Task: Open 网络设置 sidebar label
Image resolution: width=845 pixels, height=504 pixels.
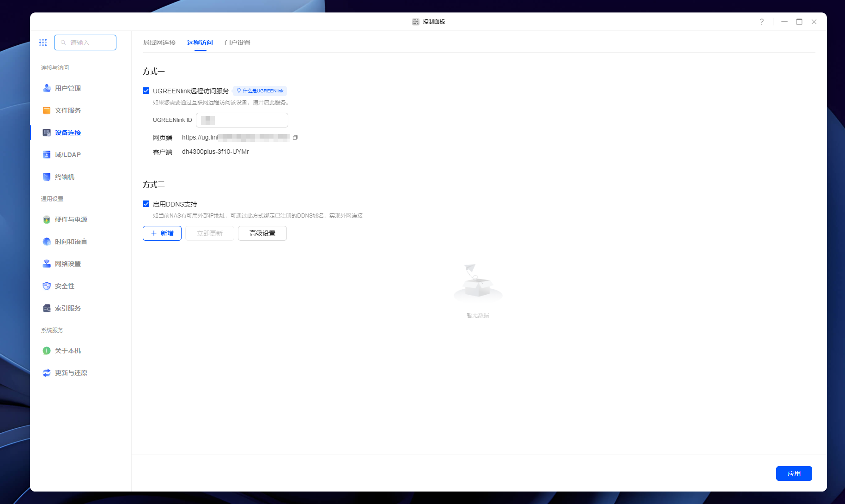Action: [x=68, y=264]
